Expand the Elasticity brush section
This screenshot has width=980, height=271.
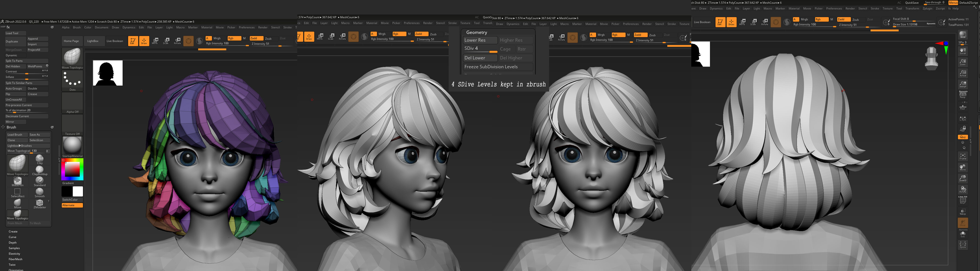click(15, 253)
